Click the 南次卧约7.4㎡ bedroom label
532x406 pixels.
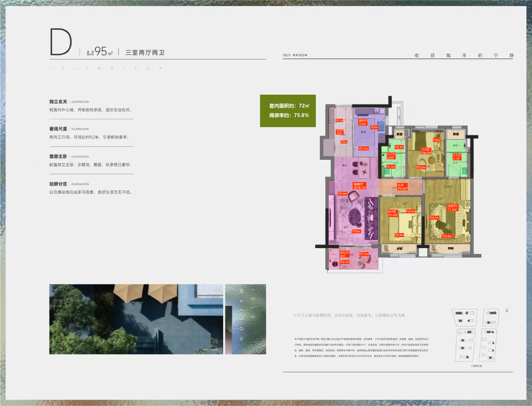(x=392, y=213)
